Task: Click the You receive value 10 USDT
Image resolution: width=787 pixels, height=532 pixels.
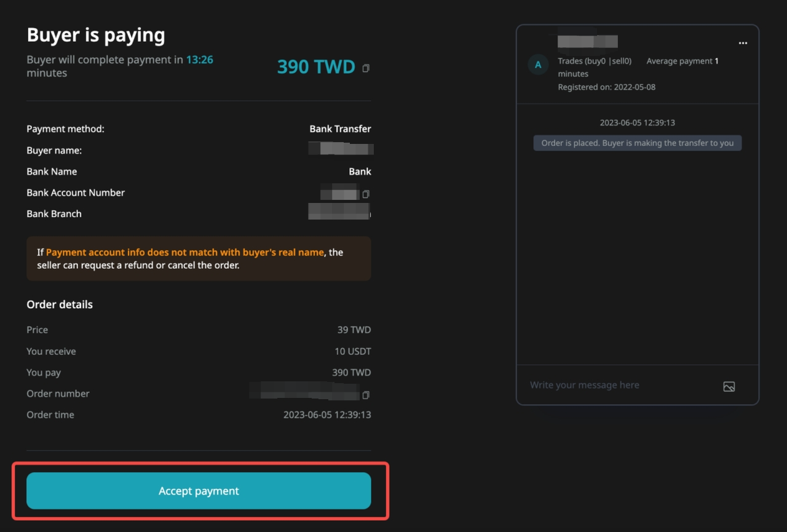Action: tap(353, 351)
